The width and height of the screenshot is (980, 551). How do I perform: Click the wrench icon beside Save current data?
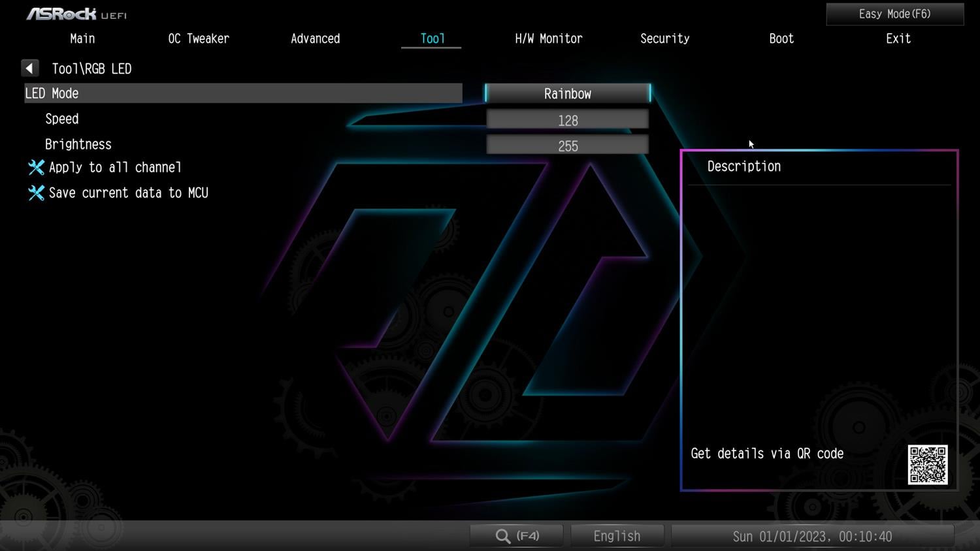tap(36, 193)
